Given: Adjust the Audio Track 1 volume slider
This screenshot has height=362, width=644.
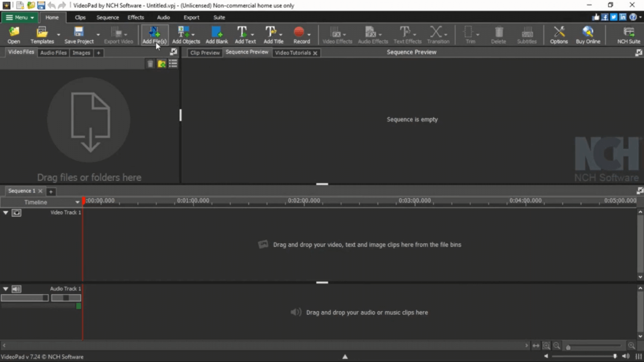Looking at the screenshot, I should pos(25,298).
